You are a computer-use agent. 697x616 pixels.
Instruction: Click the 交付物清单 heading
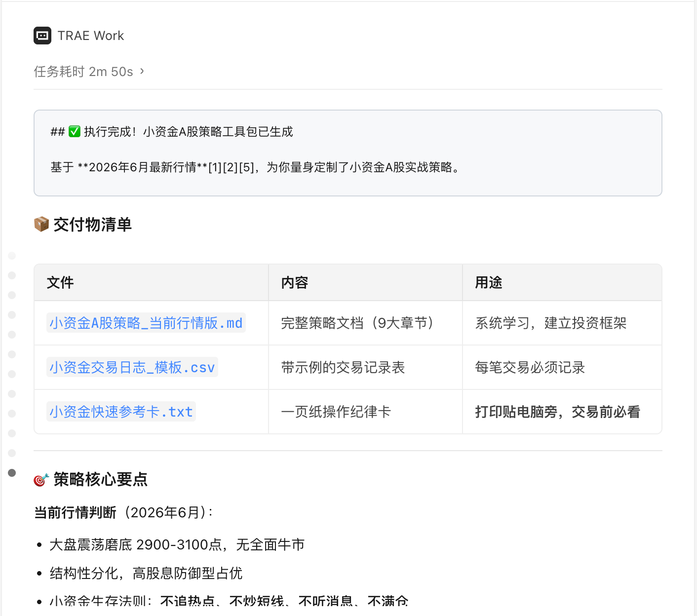coord(93,225)
